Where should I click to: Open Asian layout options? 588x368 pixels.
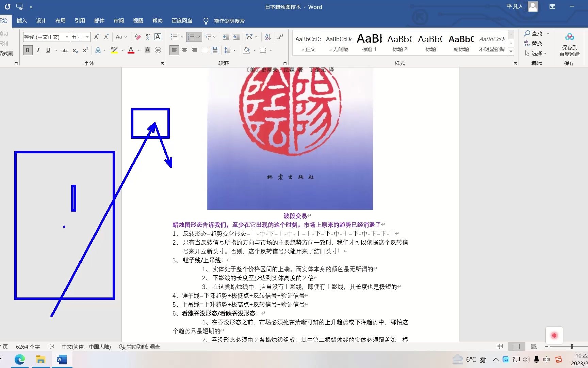coord(249,37)
